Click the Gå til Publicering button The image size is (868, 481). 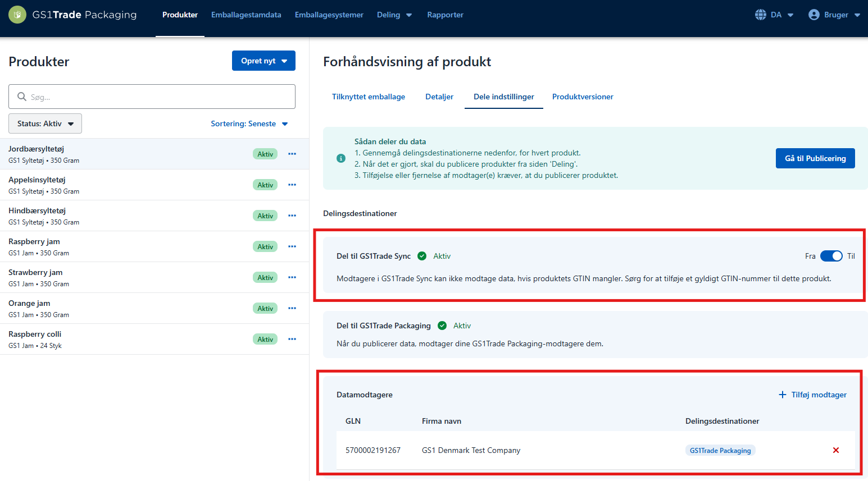coord(815,158)
